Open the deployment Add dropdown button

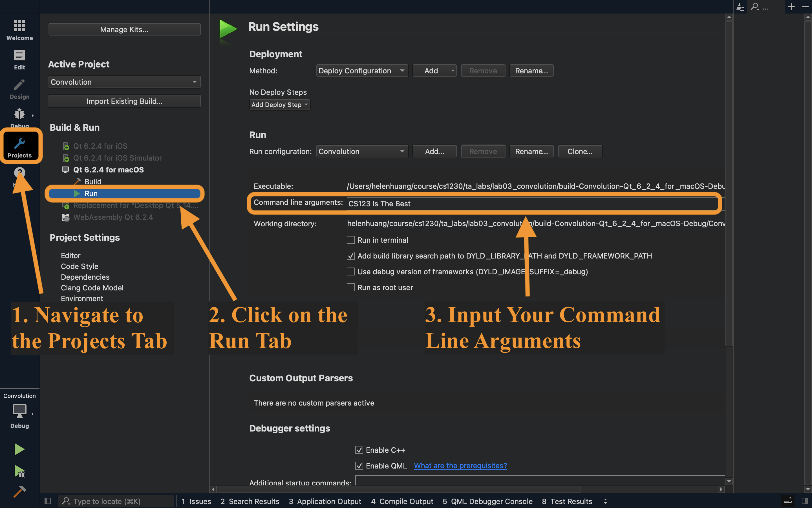point(434,71)
